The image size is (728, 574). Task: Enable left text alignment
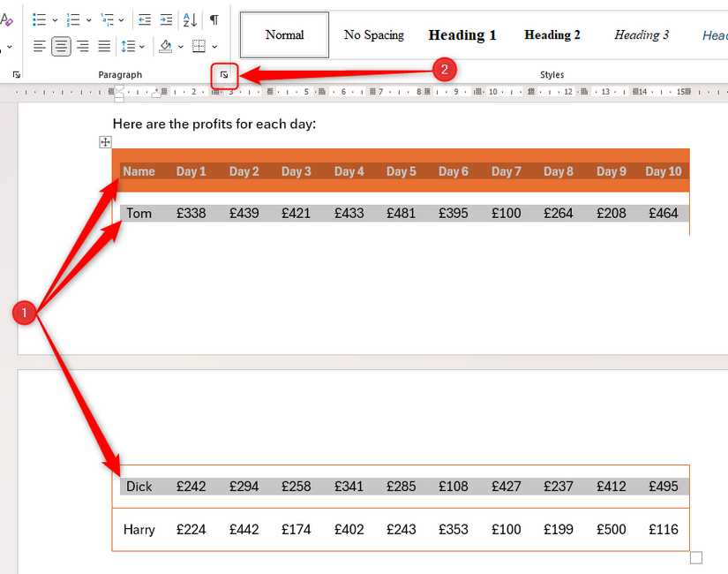pos(39,46)
